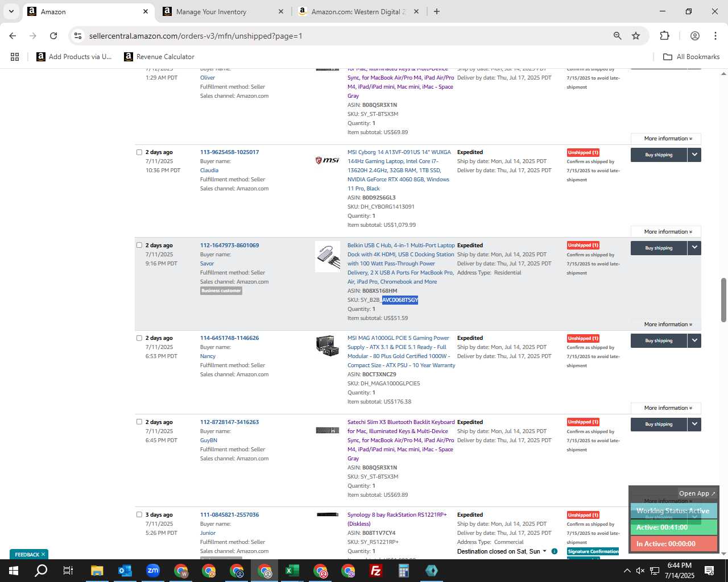
Task: Go back to previous page
Action: 13,36
